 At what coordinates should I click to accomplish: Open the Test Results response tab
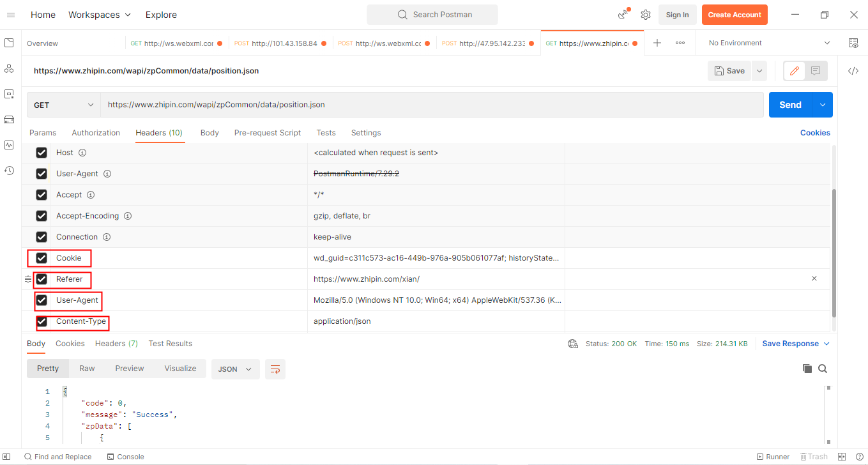pyautogui.click(x=171, y=344)
